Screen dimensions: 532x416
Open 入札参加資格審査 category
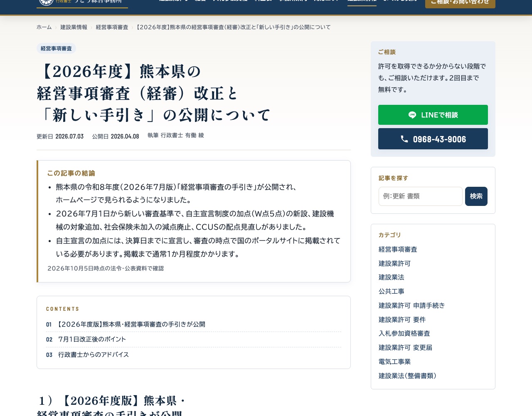pos(404,333)
